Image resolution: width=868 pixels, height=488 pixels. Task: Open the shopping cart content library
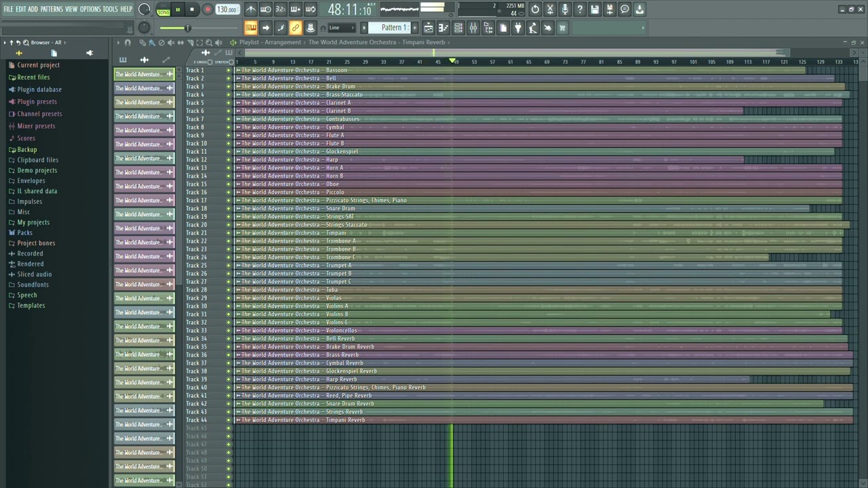coord(562,28)
